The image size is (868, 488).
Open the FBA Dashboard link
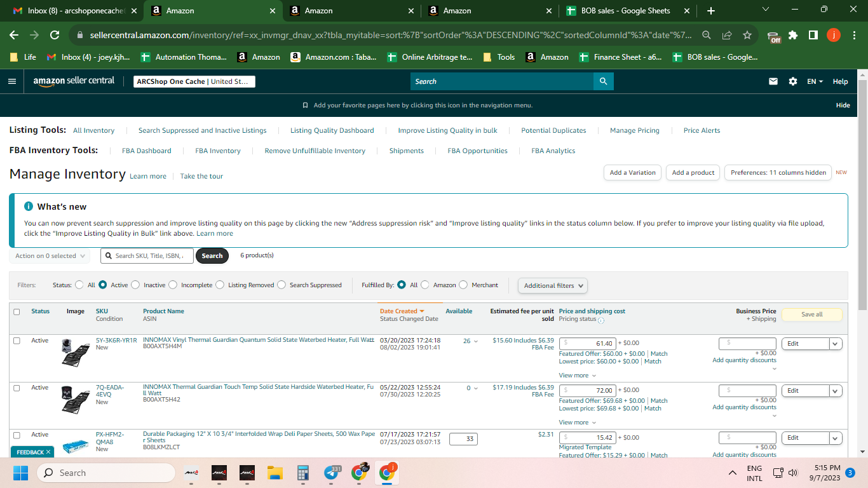click(147, 151)
